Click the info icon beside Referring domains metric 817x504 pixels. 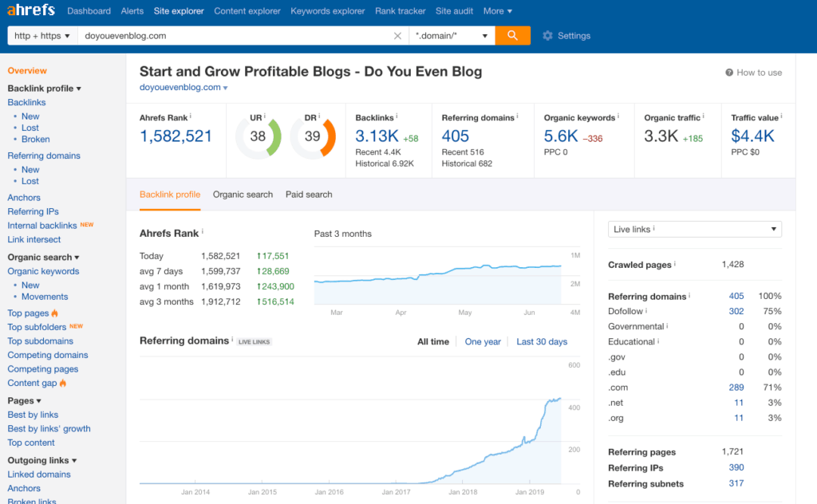pyautogui.click(x=517, y=116)
